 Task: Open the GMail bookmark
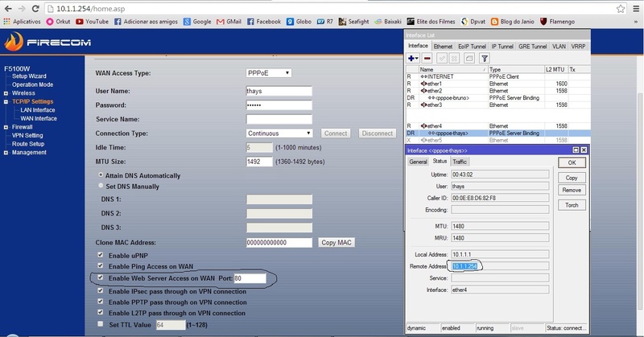[x=229, y=22]
